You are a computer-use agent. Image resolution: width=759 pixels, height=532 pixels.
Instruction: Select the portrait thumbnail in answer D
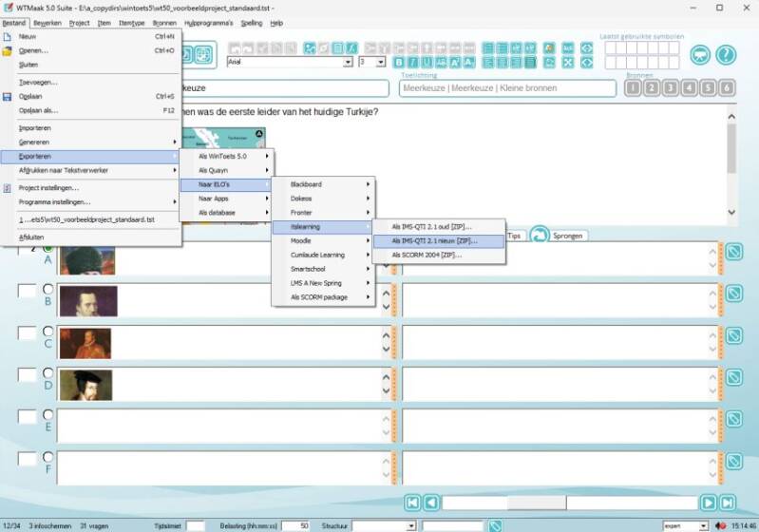click(85, 386)
